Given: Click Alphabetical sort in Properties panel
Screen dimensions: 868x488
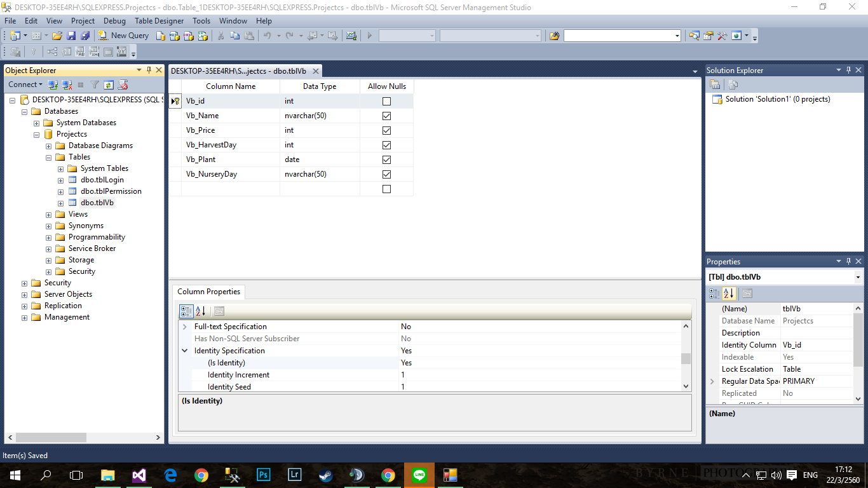Looking at the screenshot, I should [729, 293].
